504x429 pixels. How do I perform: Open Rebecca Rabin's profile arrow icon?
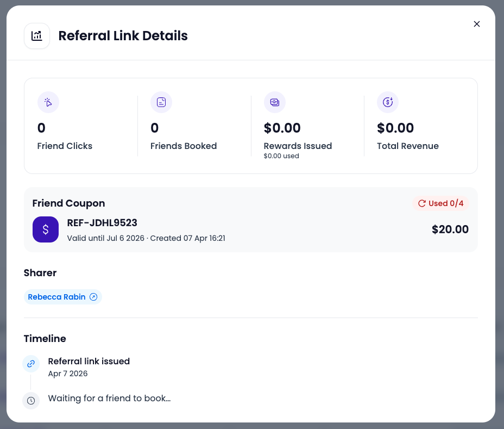click(x=93, y=297)
